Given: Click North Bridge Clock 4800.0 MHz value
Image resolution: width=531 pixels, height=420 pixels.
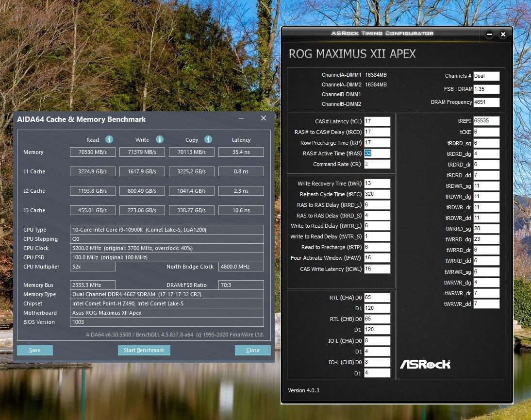Looking at the screenshot, I should click(x=241, y=267).
